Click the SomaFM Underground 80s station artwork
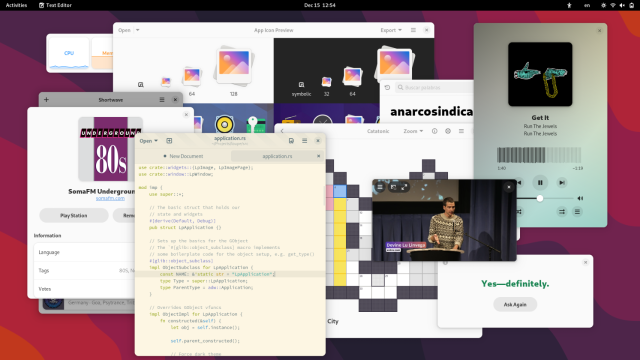 pyautogui.click(x=110, y=149)
